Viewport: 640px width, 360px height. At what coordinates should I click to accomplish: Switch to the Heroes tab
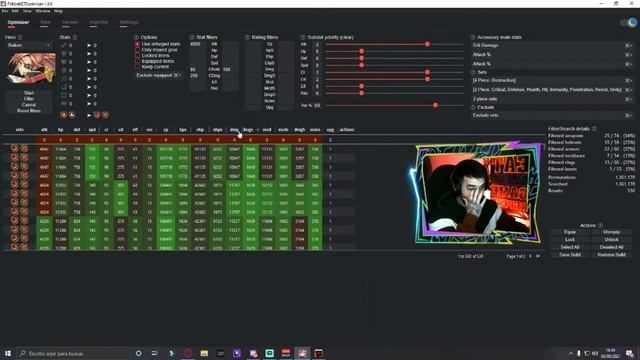pyautogui.click(x=70, y=22)
